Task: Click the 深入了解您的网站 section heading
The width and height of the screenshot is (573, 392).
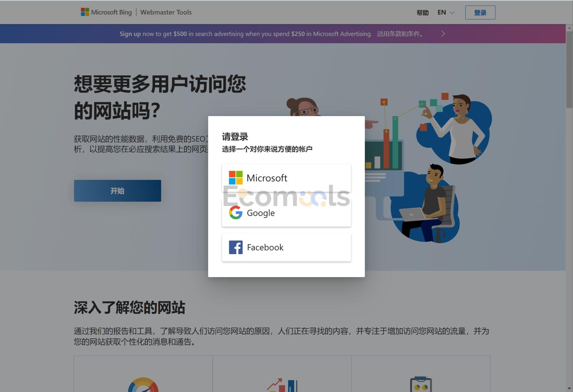Action: 129,307
